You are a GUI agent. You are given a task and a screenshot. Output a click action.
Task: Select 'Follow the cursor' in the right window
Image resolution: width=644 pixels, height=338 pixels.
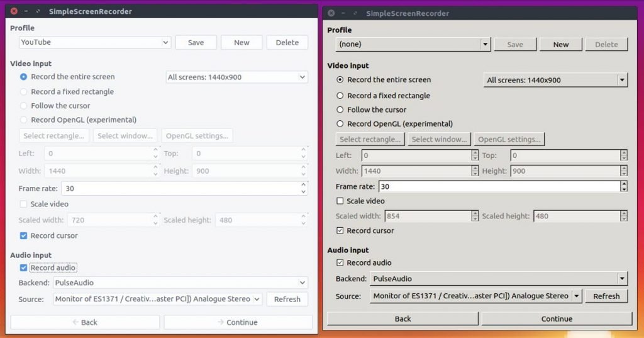[x=340, y=110]
